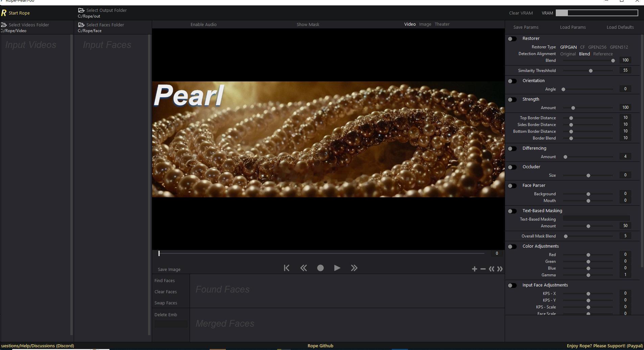Screen dimensions: 644x350
Task: Click Show Mask option
Action: [x=308, y=24]
